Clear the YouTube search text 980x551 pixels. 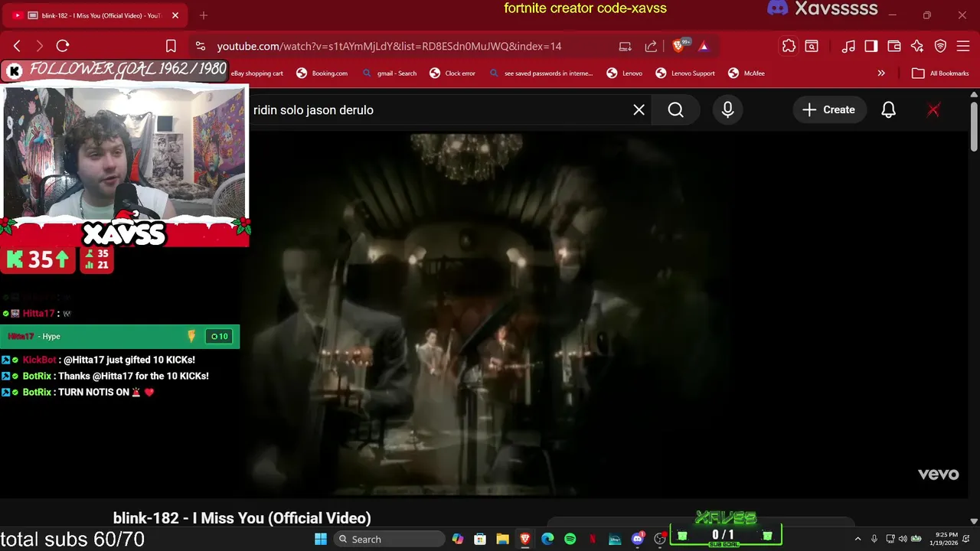click(x=639, y=109)
